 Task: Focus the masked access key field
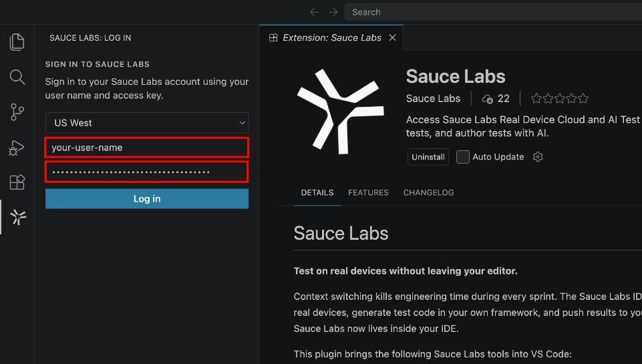(146, 172)
